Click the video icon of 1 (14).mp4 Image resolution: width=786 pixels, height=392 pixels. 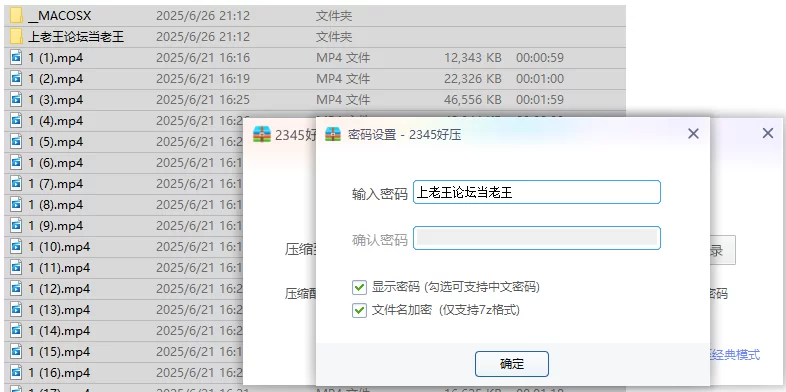coord(17,331)
